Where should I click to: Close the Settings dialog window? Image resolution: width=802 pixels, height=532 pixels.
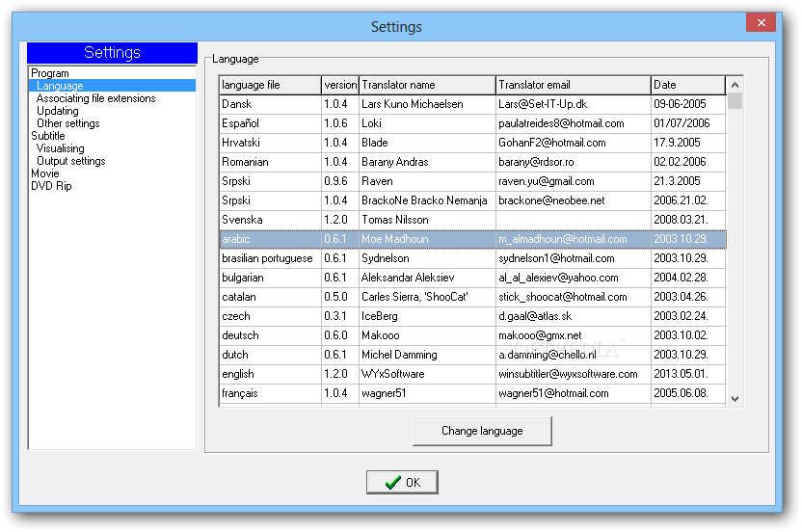click(762, 22)
